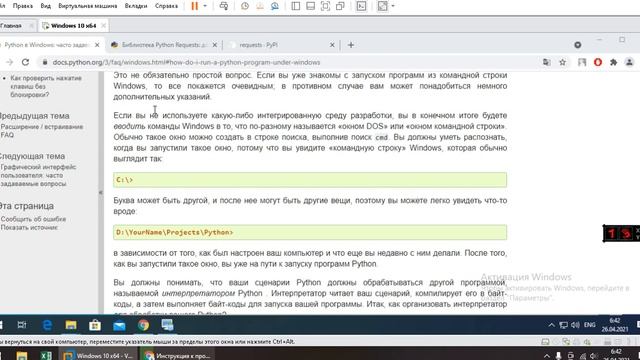
Task: Close the Библиотека Python Requests tab
Action: click(215, 45)
